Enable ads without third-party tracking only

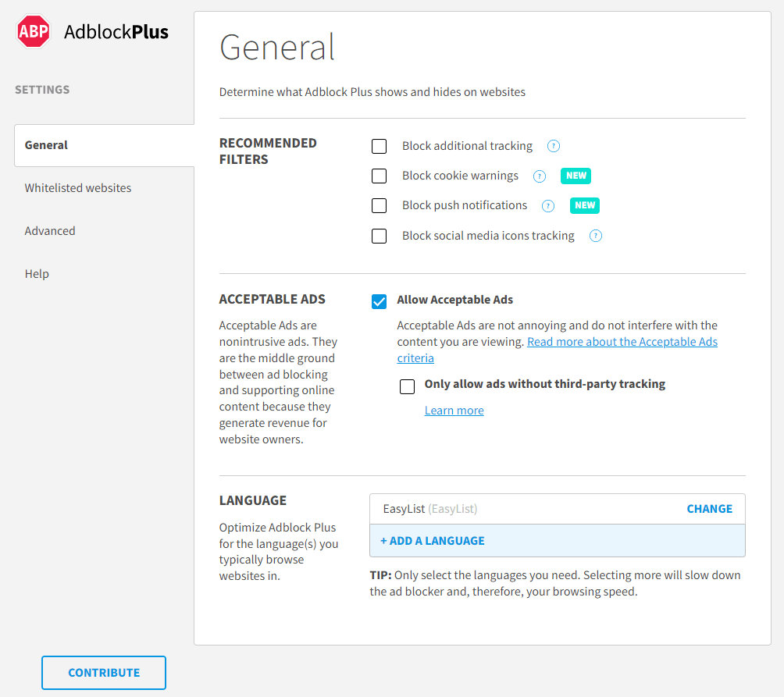tap(407, 386)
